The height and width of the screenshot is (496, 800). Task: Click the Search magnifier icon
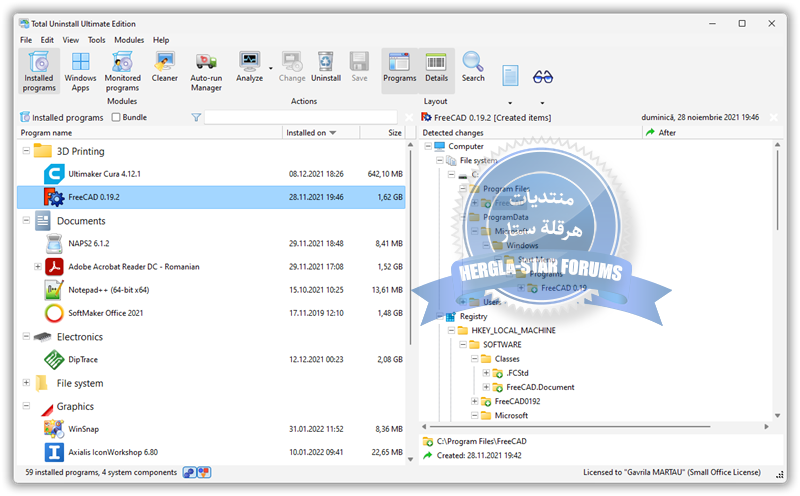click(473, 61)
